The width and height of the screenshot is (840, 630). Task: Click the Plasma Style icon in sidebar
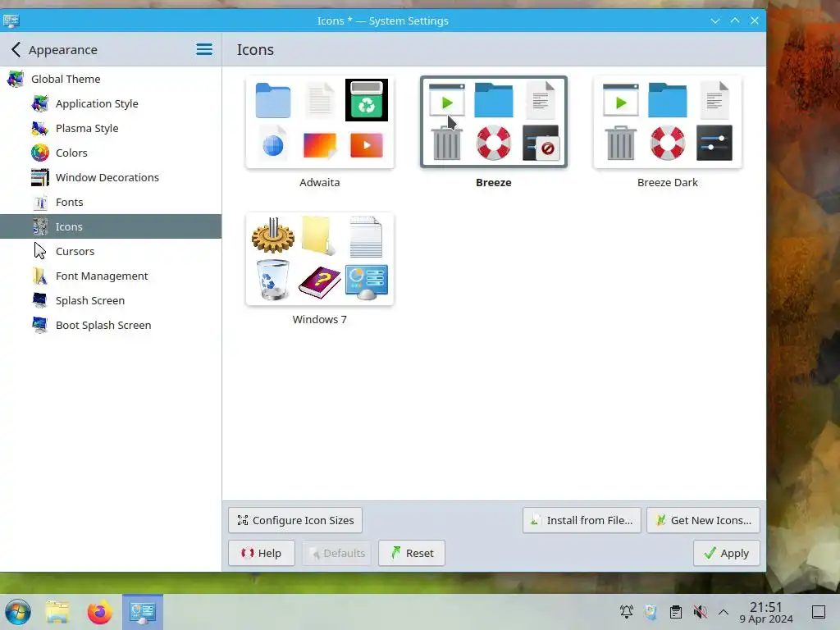click(39, 128)
